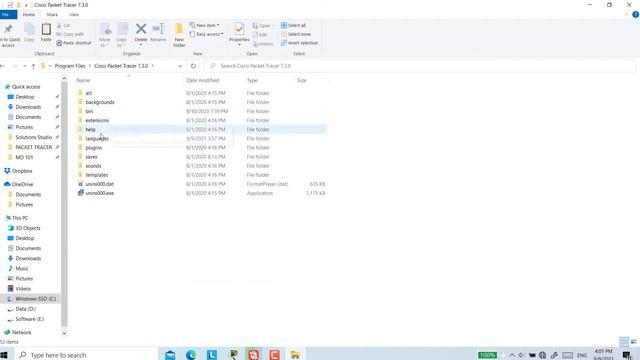This screenshot has width=640, height=360.
Task: Open Solutions Studio in Quick access
Action: [33, 137]
